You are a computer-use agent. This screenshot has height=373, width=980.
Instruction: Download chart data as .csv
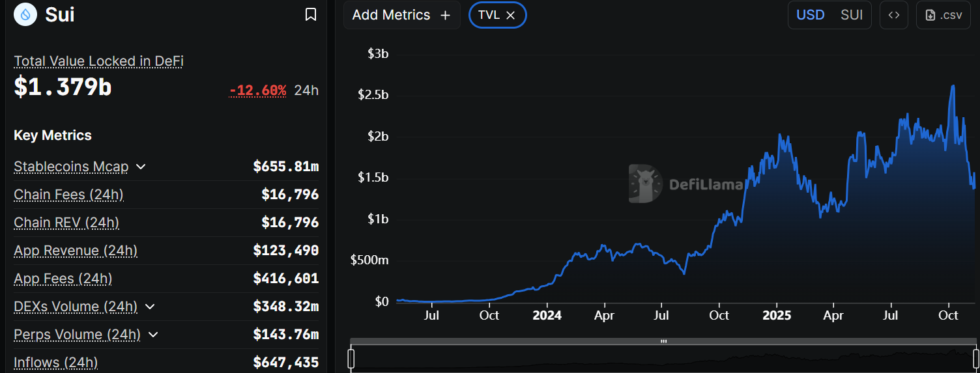pos(944,15)
